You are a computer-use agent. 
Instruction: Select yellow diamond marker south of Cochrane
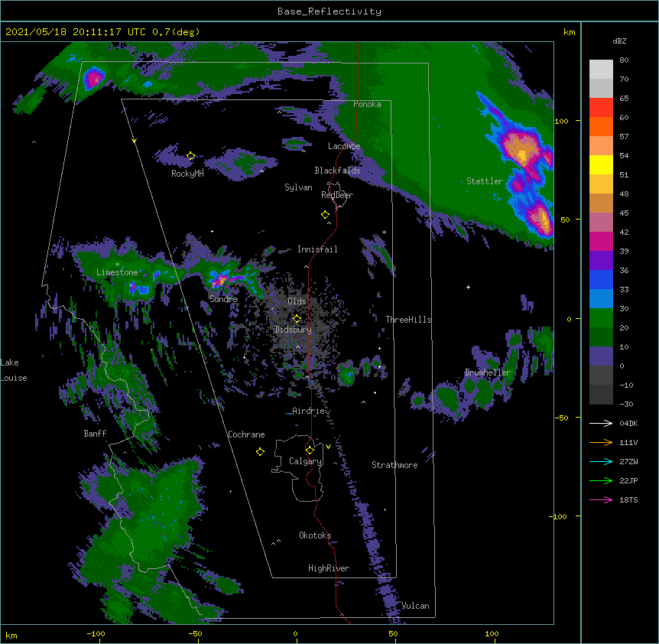click(260, 452)
